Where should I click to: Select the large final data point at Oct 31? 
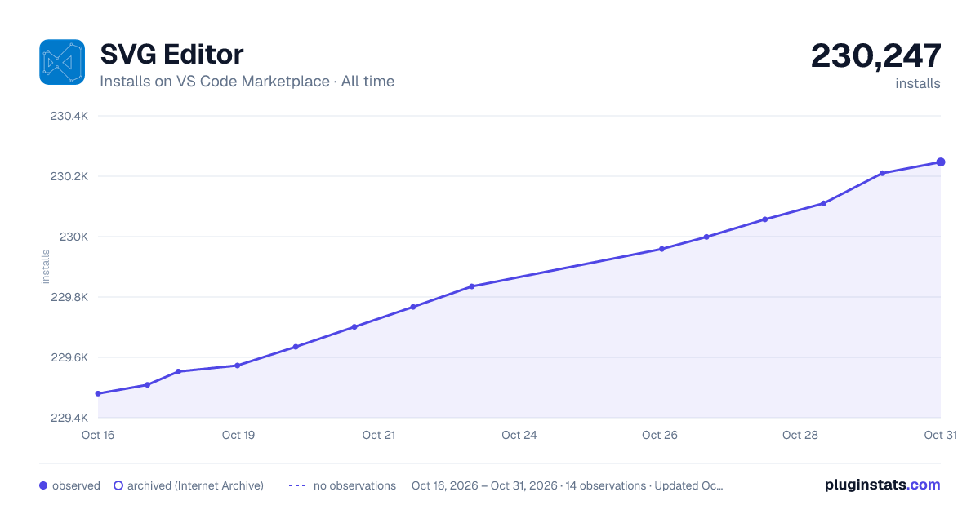(x=941, y=162)
